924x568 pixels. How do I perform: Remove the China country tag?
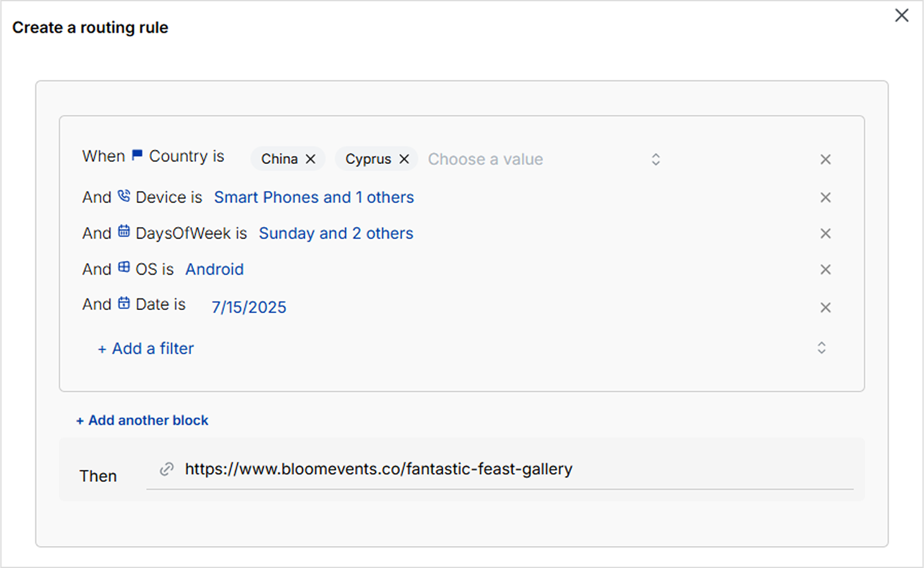[x=311, y=159]
